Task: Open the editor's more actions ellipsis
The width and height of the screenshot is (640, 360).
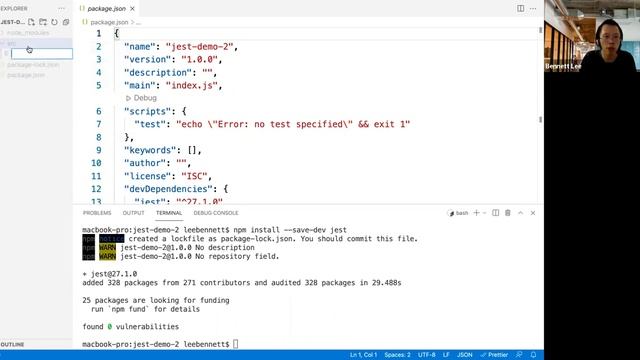Action: click(533, 8)
